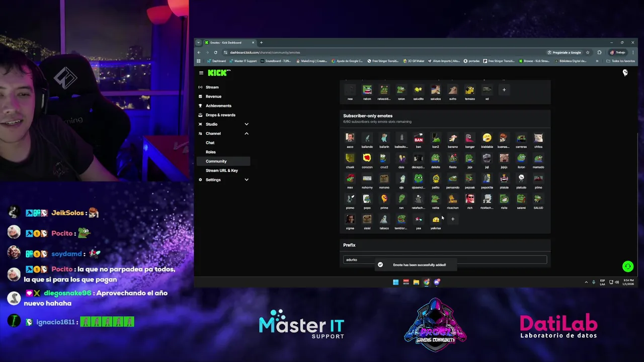
Task: Add a new subscriber-only emote
Action: (452, 219)
